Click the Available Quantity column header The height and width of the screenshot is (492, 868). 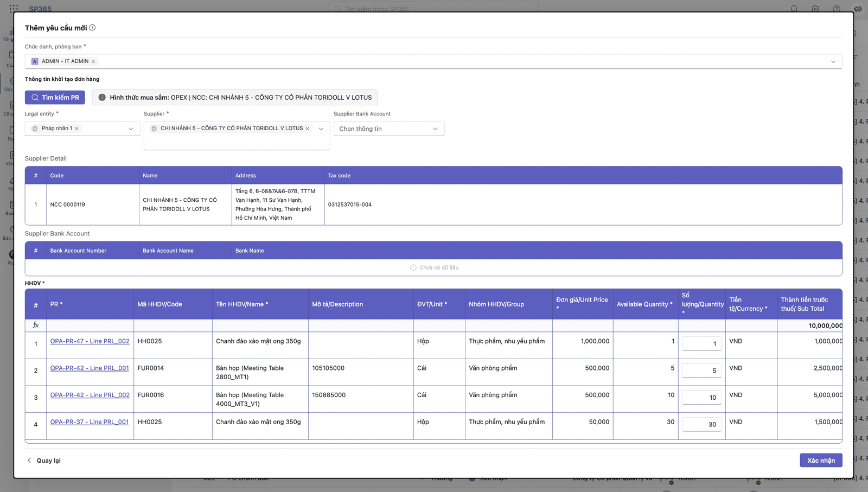[x=646, y=304]
